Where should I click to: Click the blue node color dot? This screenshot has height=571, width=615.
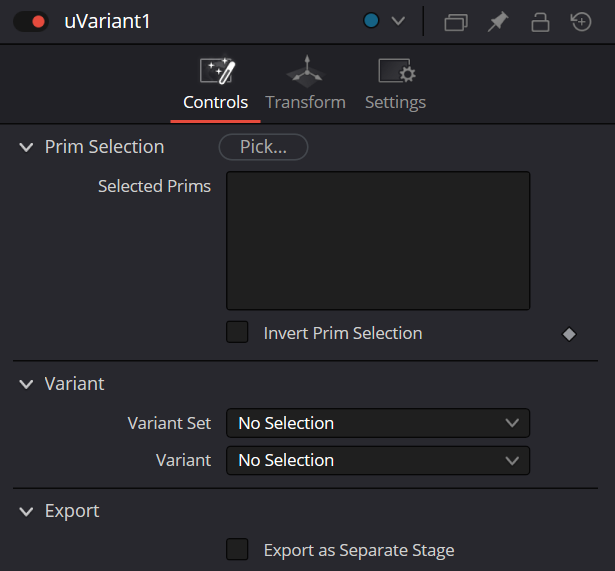[x=371, y=20]
